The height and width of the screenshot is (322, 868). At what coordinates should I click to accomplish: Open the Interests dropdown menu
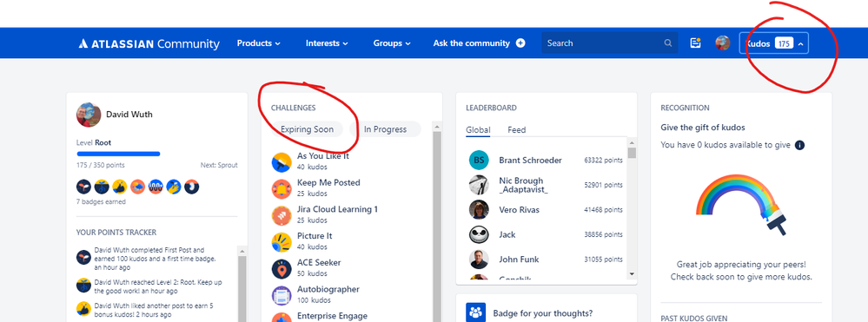pyautogui.click(x=327, y=43)
